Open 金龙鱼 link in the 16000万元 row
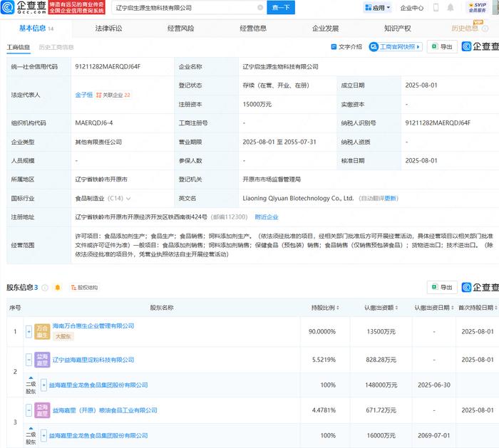The height and width of the screenshot is (448, 499). tap(98, 435)
